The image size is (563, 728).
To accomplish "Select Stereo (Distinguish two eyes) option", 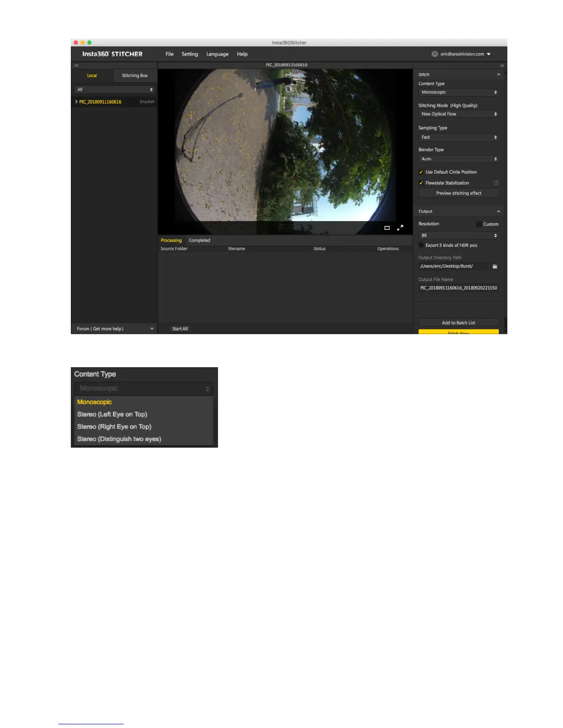I will click(x=119, y=439).
